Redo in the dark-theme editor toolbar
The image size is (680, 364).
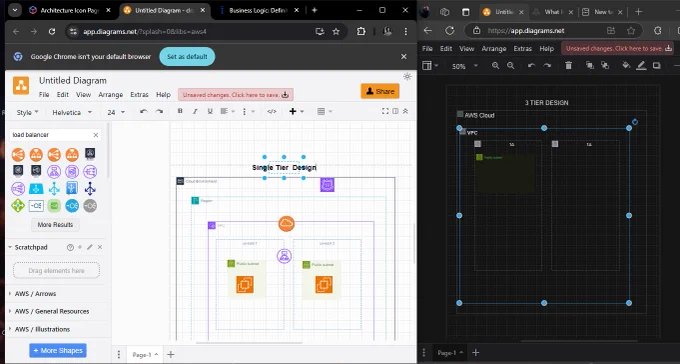(547, 66)
